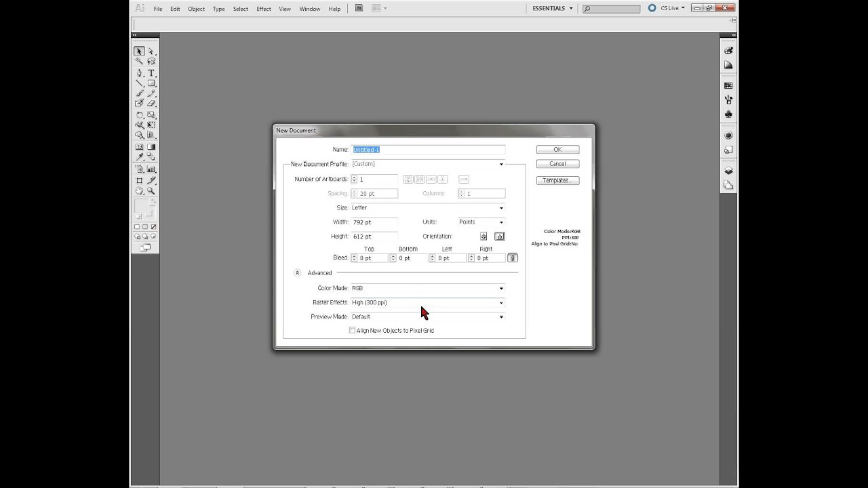
Task: Collapse the Advanced section chevron
Action: [297, 272]
